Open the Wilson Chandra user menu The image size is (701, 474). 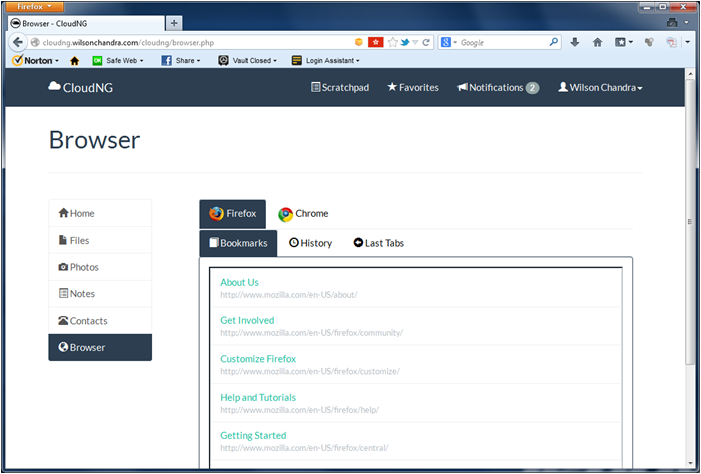tap(600, 87)
